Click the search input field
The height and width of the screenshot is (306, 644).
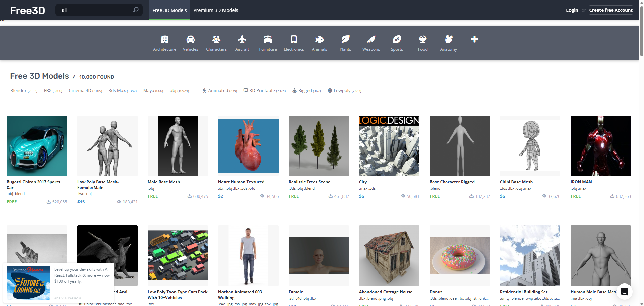96,10
